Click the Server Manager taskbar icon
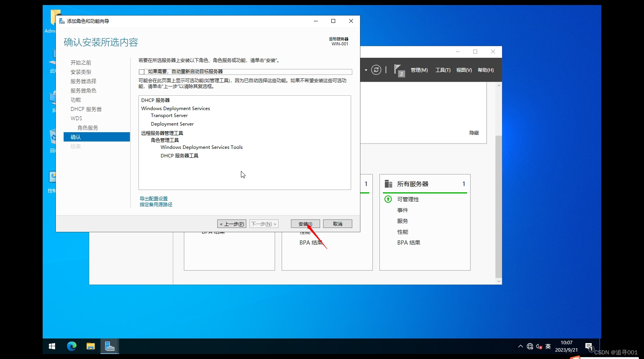This screenshot has height=359, width=644. 110,346
